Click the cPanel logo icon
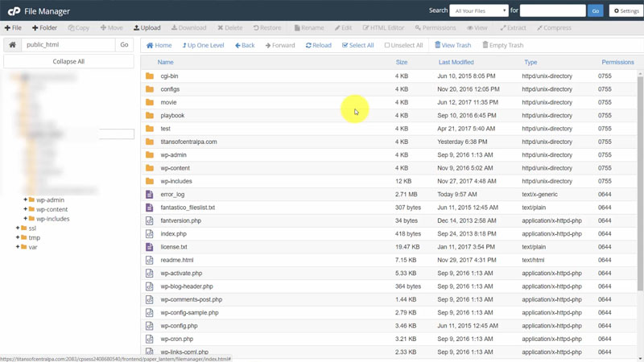644x362 pixels. 14,11
